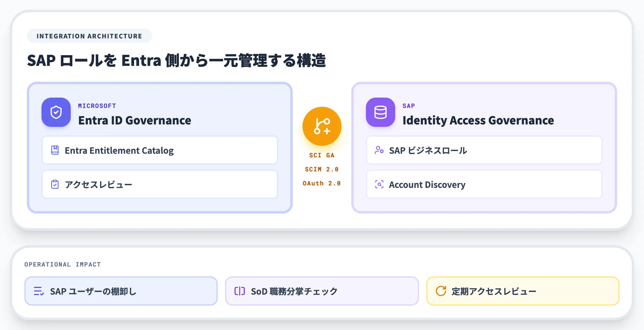The image size is (644, 330).
Task: Click the Entra ID Governance shield icon
Action: point(56,112)
